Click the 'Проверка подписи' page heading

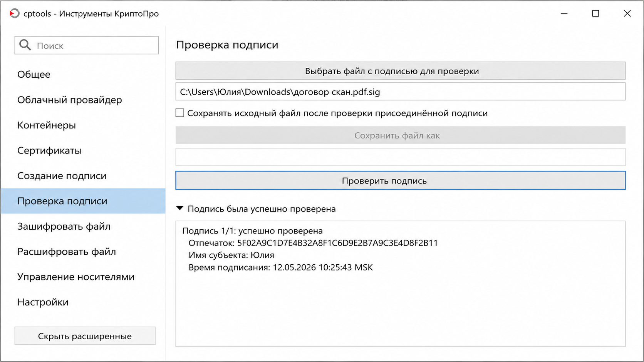pos(227,45)
